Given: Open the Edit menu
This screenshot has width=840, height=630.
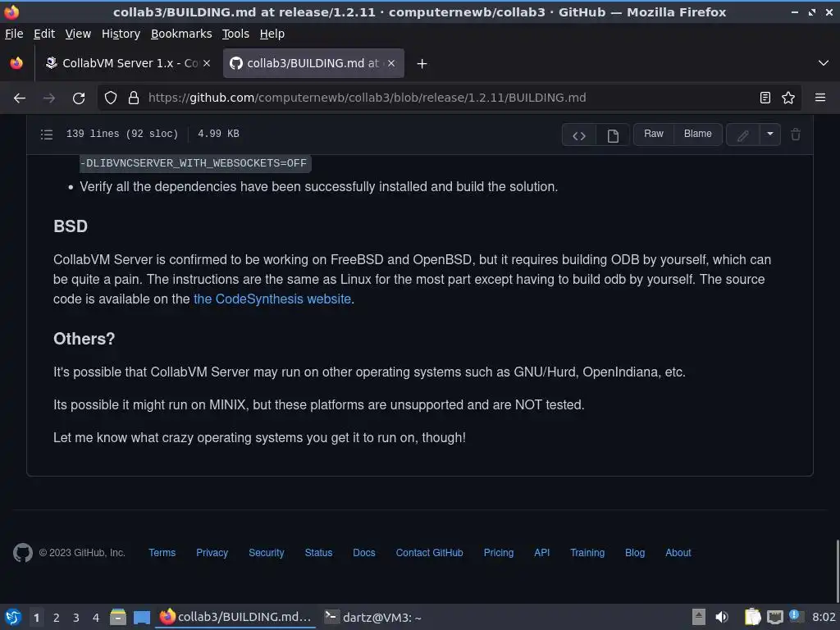Looking at the screenshot, I should (x=44, y=34).
